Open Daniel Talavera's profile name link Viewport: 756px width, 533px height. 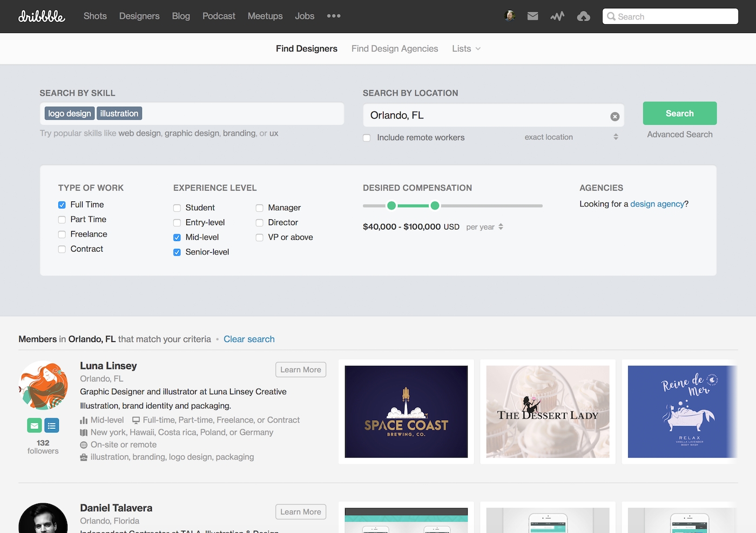(116, 508)
